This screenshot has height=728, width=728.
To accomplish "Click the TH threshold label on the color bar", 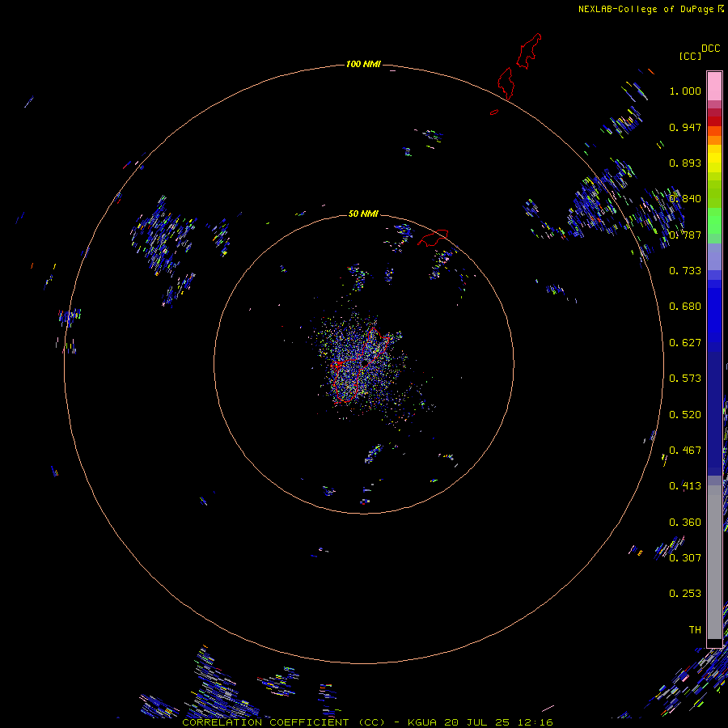I will pyautogui.click(x=695, y=630).
